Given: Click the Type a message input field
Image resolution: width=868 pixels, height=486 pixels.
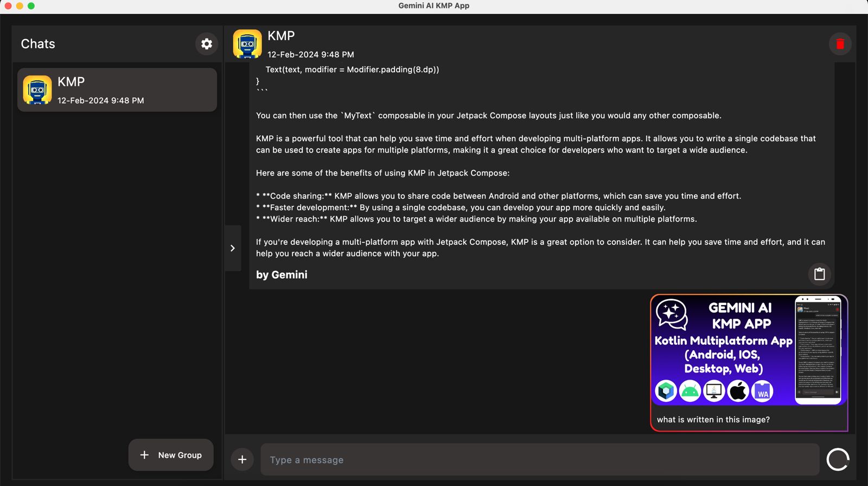Looking at the screenshot, I should [x=540, y=460].
